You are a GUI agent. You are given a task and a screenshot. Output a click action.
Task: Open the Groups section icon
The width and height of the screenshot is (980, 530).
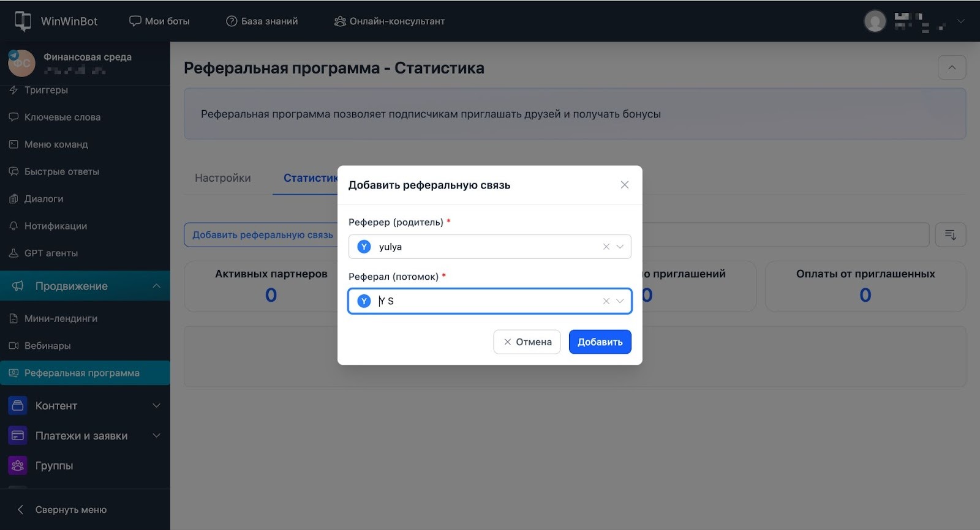tap(18, 466)
